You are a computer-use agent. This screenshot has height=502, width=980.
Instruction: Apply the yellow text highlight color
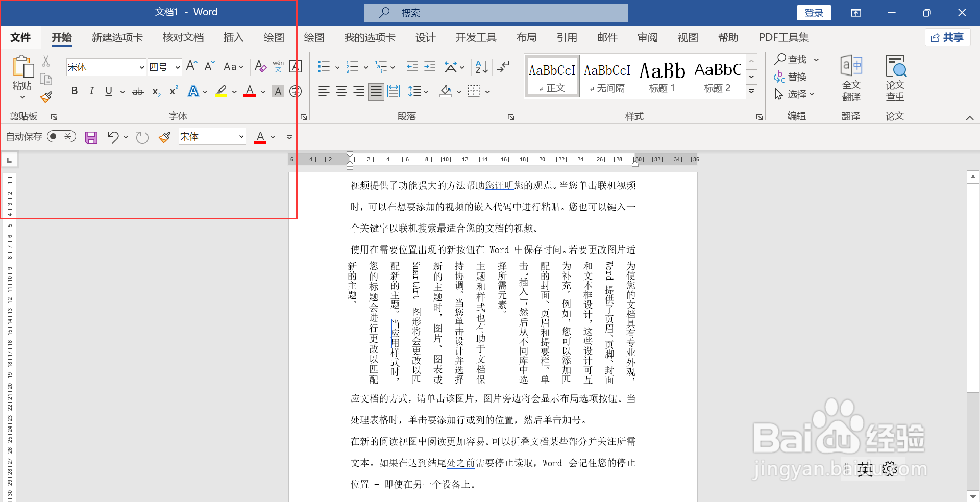(x=221, y=91)
